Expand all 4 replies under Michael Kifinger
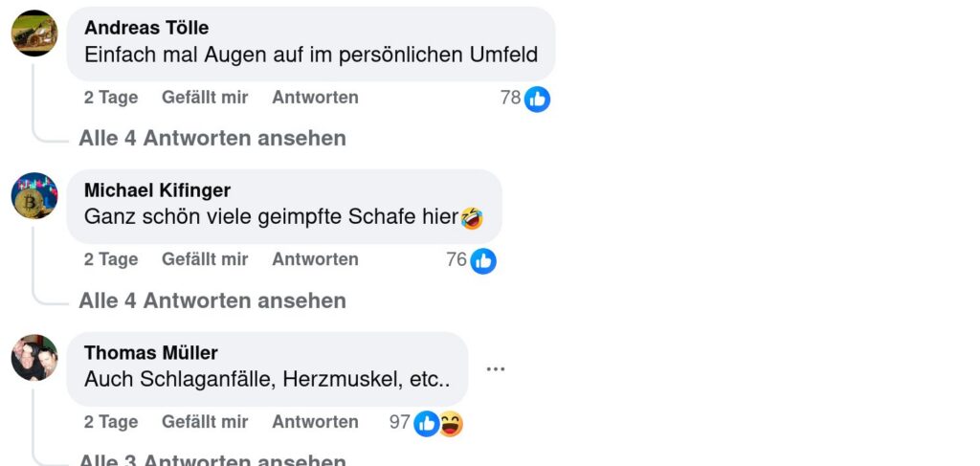980x466 pixels. pyautogui.click(x=212, y=300)
